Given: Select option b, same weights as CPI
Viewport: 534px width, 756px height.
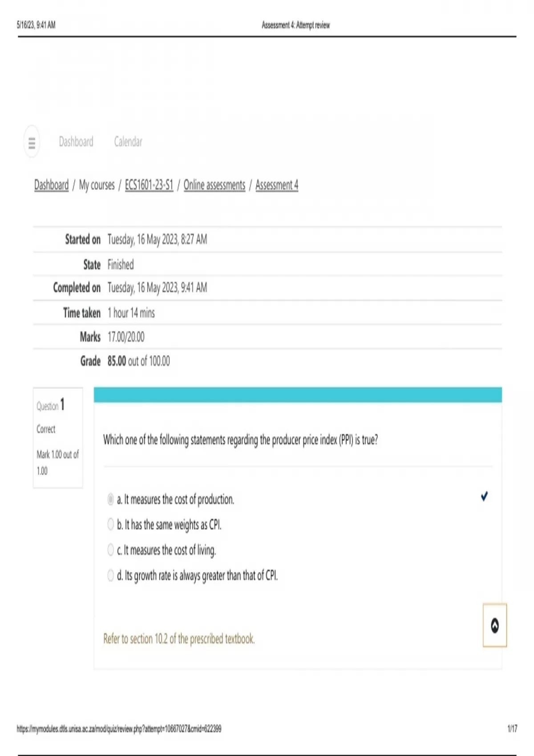Looking at the screenshot, I should [111, 525].
